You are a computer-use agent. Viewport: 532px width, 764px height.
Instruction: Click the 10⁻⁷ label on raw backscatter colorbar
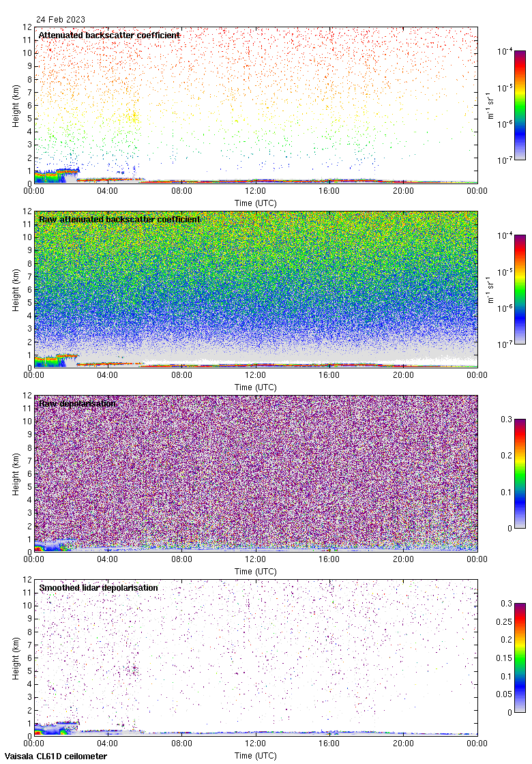click(x=505, y=344)
